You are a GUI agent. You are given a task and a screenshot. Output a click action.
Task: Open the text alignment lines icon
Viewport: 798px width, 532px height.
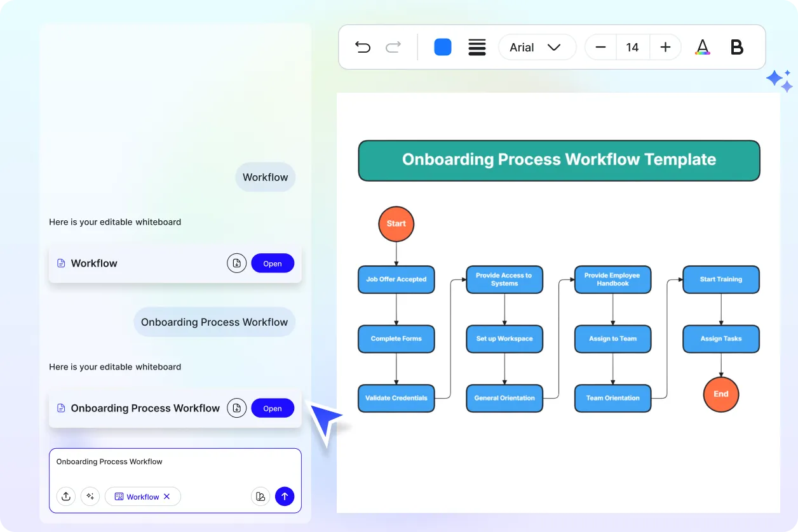[x=477, y=47]
